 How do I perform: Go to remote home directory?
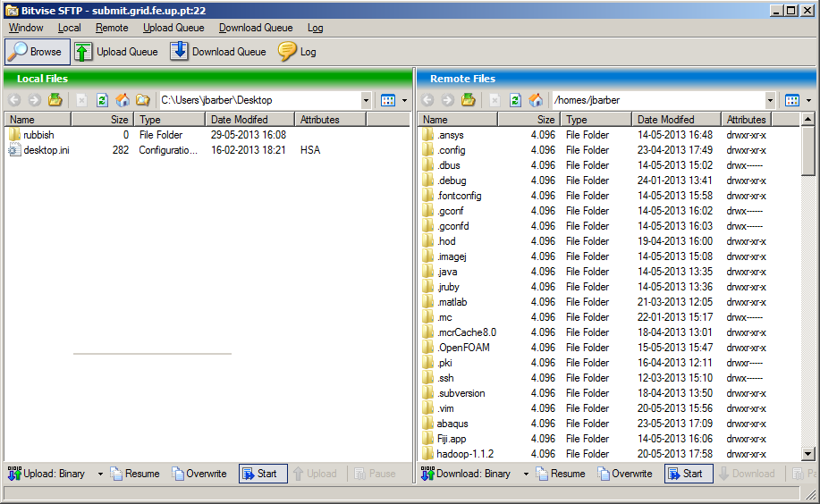pyautogui.click(x=536, y=100)
